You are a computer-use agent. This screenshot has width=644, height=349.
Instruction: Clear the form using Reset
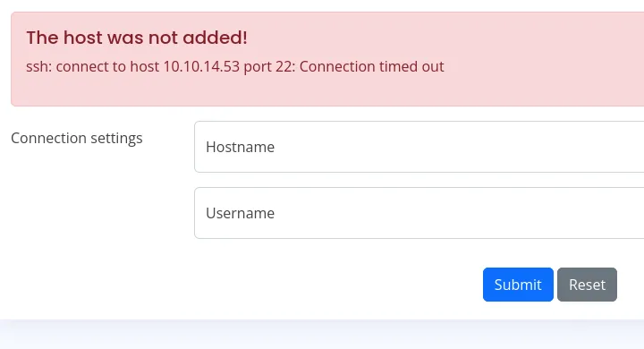[x=587, y=285]
